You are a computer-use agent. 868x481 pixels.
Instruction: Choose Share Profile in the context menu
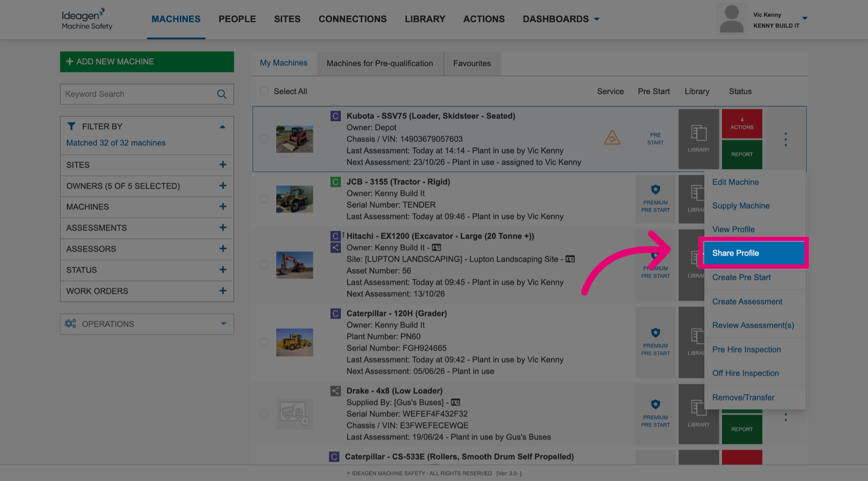[x=754, y=253]
